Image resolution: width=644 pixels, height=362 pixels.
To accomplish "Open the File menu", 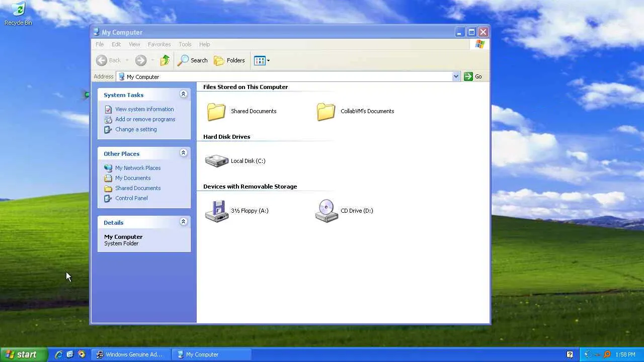I will (x=100, y=44).
